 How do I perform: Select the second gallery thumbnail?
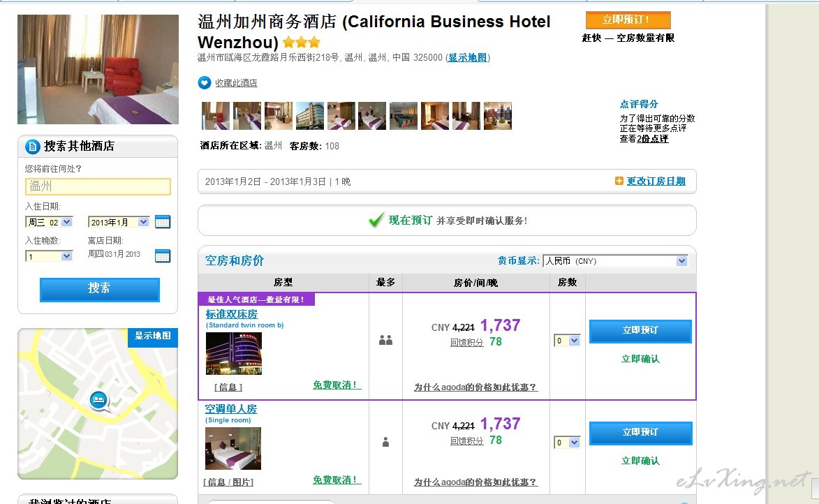247,116
